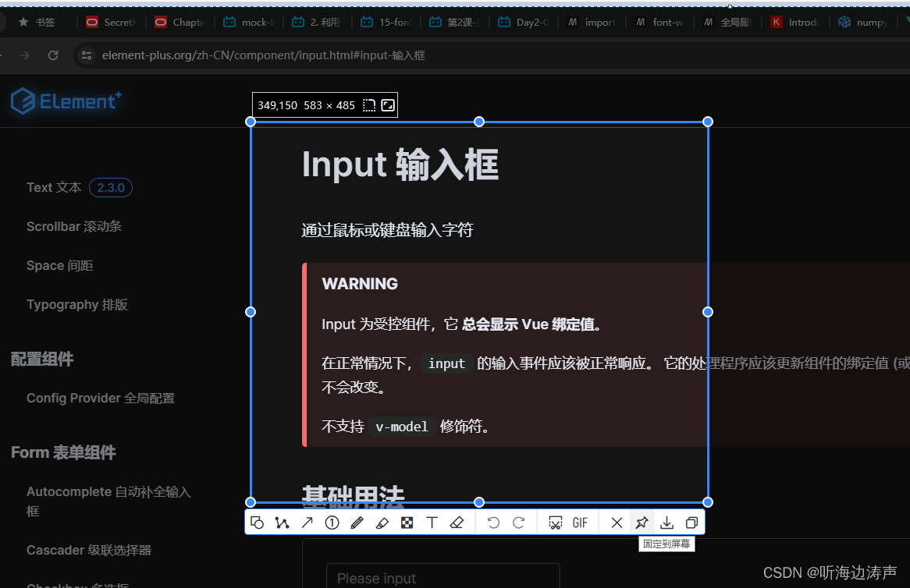Select the eraser tool
The height and width of the screenshot is (588, 910).
click(457, 522)
